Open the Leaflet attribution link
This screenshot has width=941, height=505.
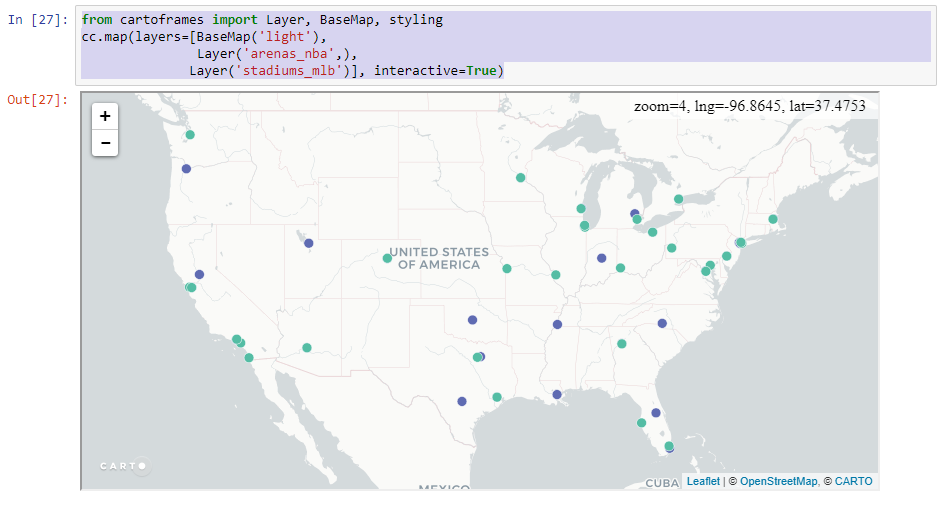point(703,481)
